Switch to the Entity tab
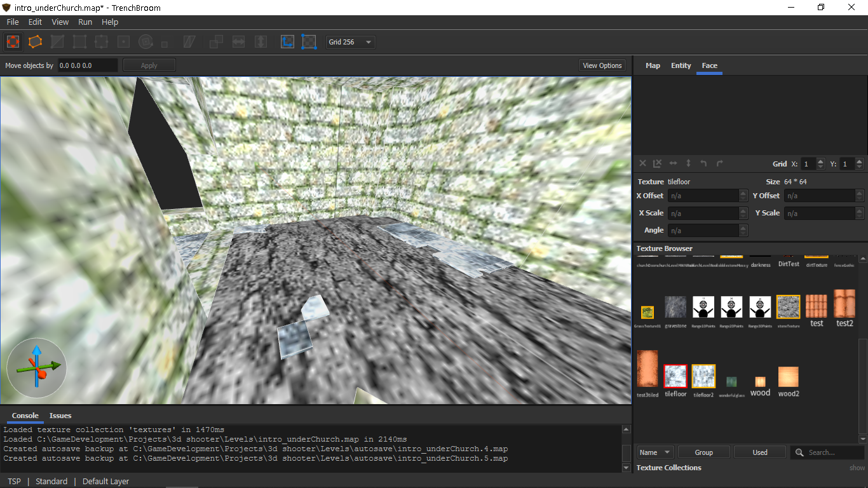 [x=681, y=65]
